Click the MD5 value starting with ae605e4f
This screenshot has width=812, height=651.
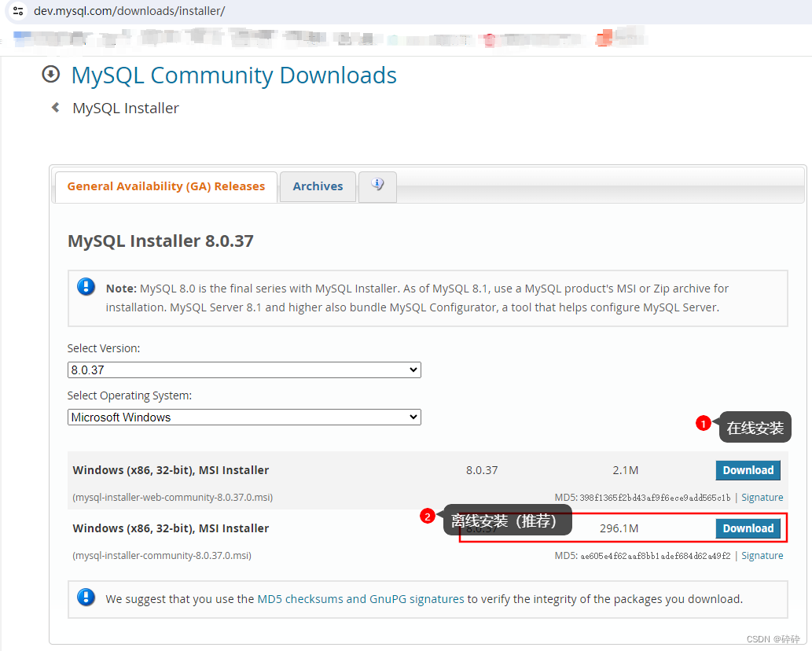655,556
